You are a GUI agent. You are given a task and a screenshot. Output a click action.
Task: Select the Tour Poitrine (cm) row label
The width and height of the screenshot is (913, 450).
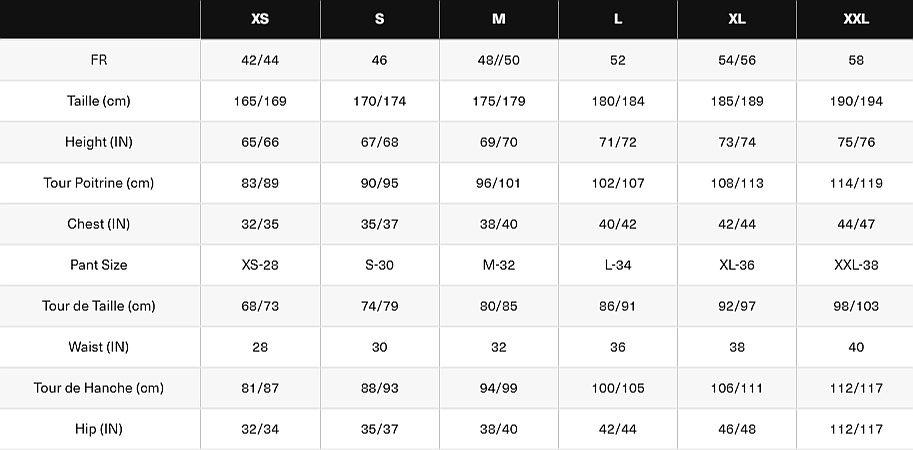[99, 183]
